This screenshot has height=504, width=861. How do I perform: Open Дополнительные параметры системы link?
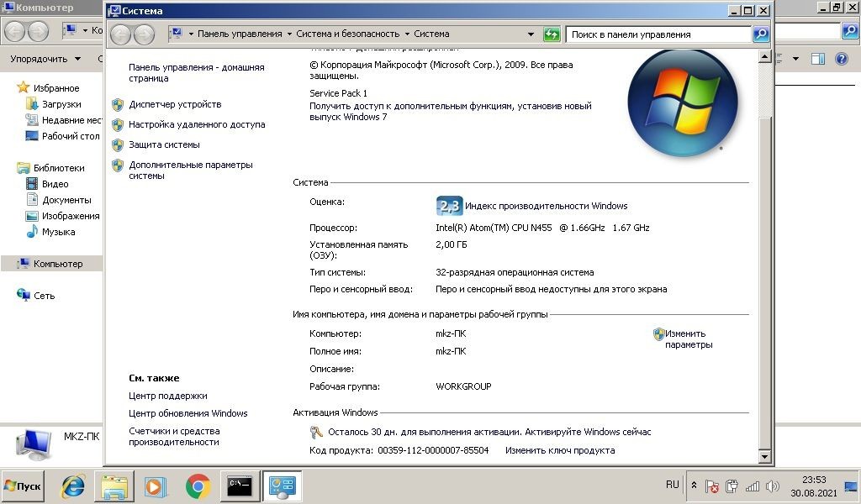coord(191,170)
